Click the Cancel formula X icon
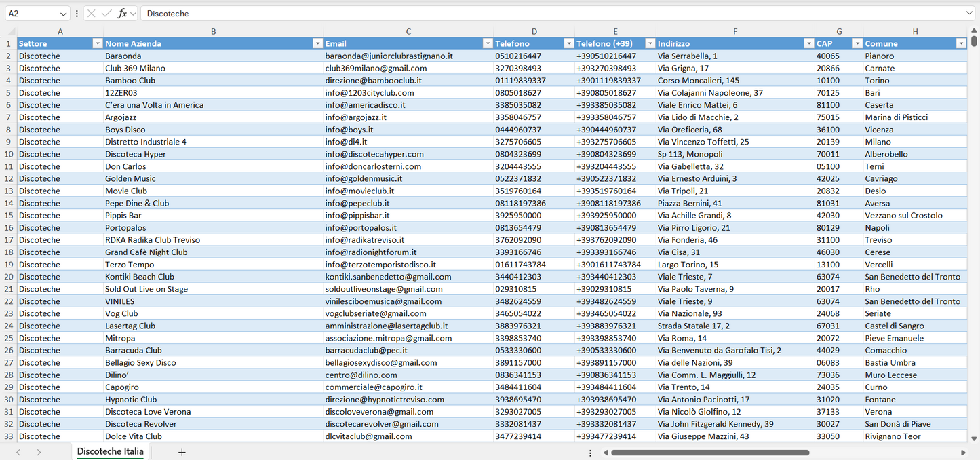 pyautogui.click(x=92, y=14)
